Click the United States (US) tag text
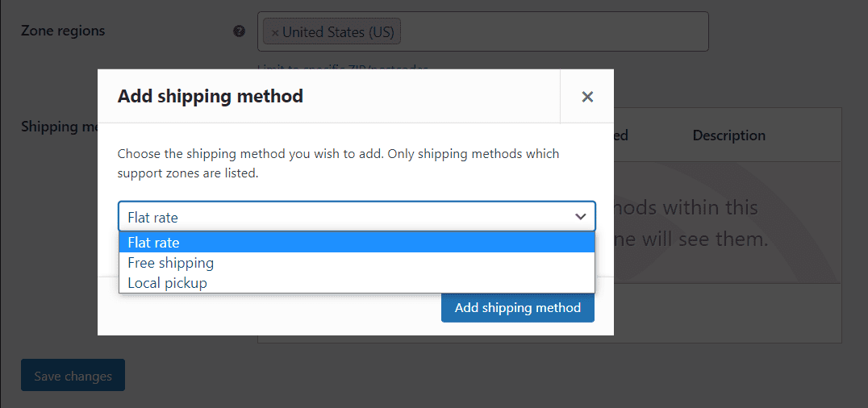This screenshot has width=868, height=408. (337, 32)
